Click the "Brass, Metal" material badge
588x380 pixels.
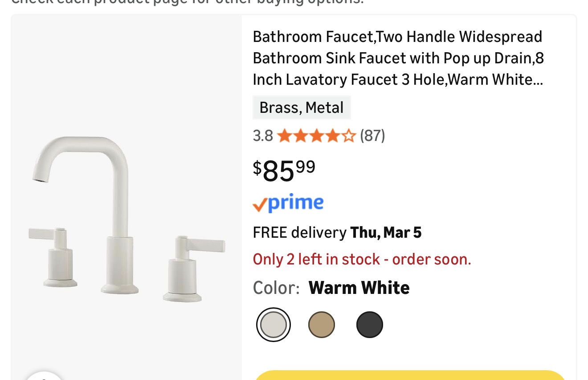click(x=302, y=108)
